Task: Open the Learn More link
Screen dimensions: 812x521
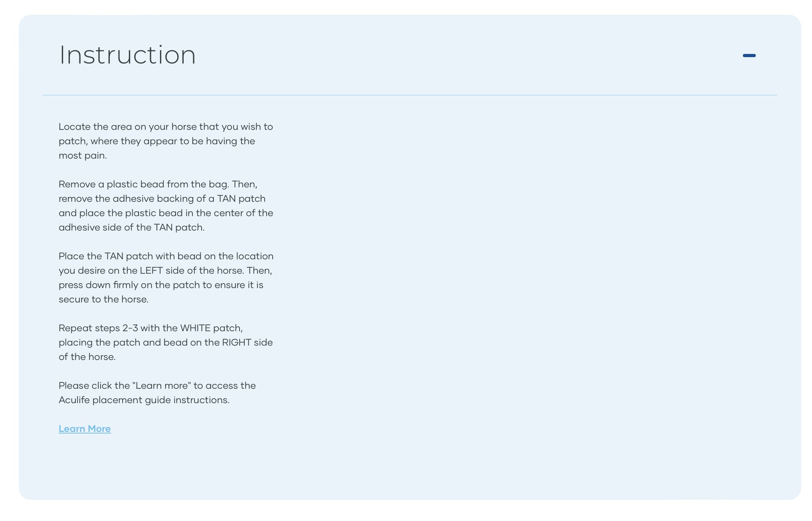Action: point(85,429)
